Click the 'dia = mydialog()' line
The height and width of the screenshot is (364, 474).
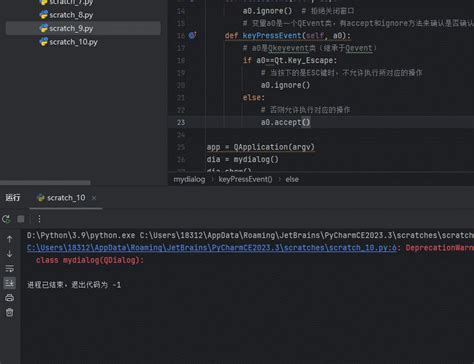pyautogui.click(x=243, y=159)
